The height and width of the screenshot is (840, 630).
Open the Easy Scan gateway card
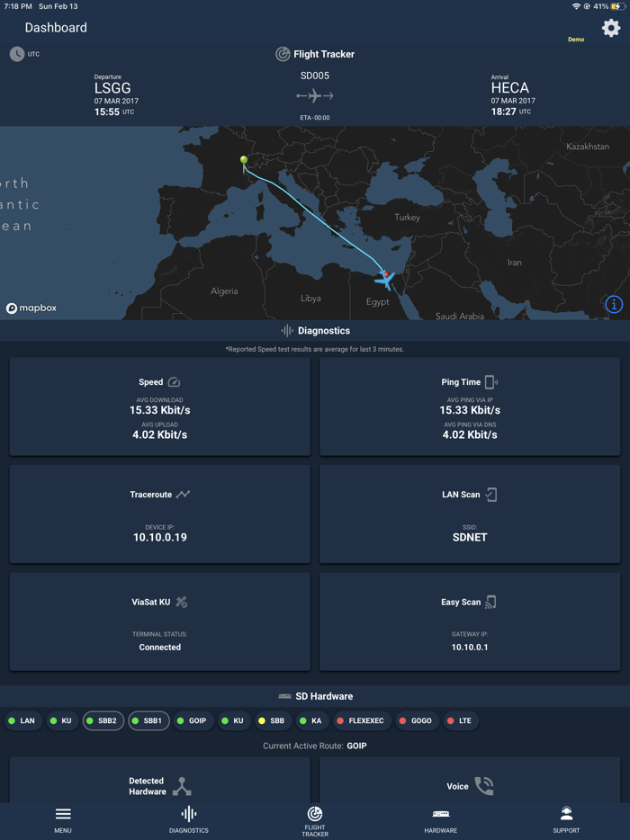click(x=470, y=621)
